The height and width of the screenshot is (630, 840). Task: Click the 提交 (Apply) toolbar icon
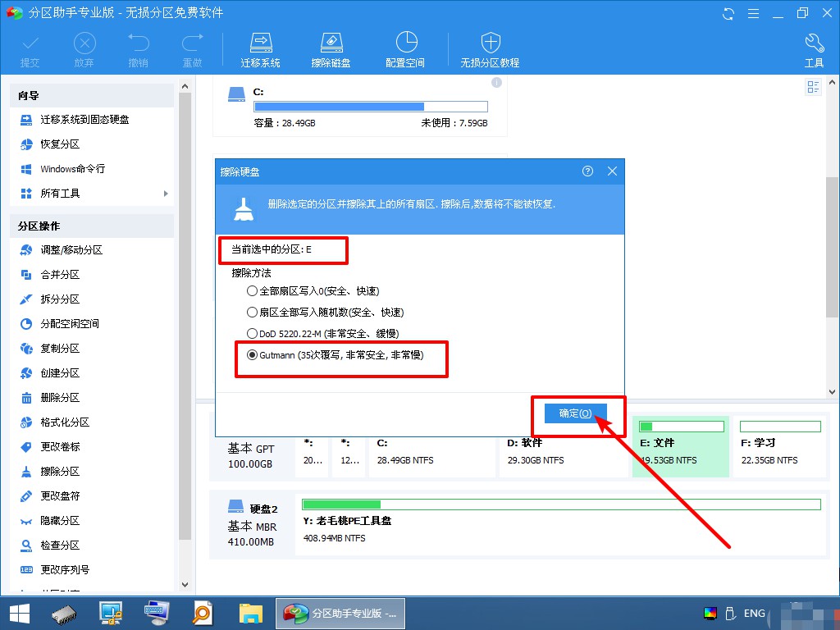(30, 51)
